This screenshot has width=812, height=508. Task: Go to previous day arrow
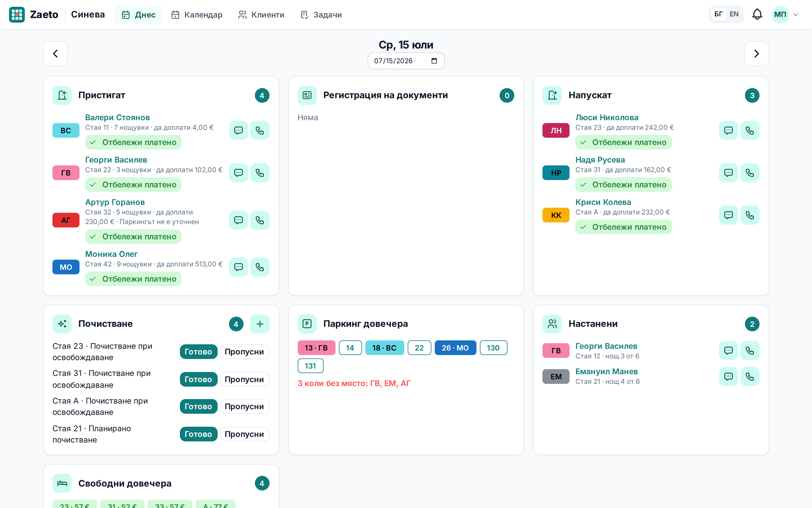tap(55, 54)
